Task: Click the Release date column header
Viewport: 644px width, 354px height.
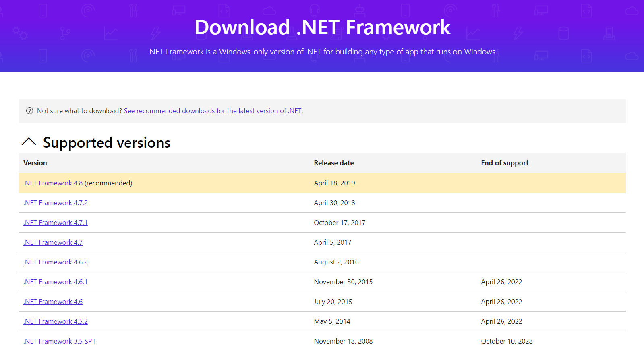Action: (x=333, y=163)
